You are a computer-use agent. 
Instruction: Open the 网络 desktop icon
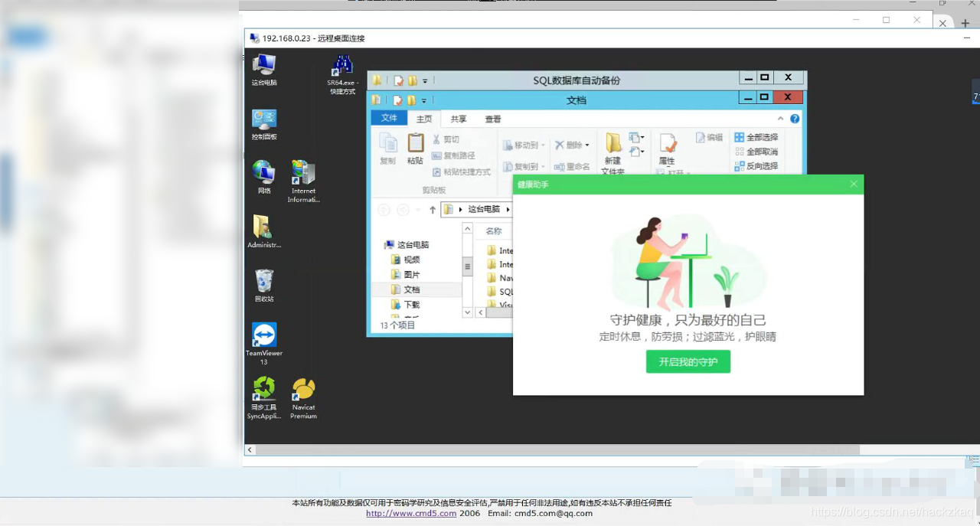point(264,178)
